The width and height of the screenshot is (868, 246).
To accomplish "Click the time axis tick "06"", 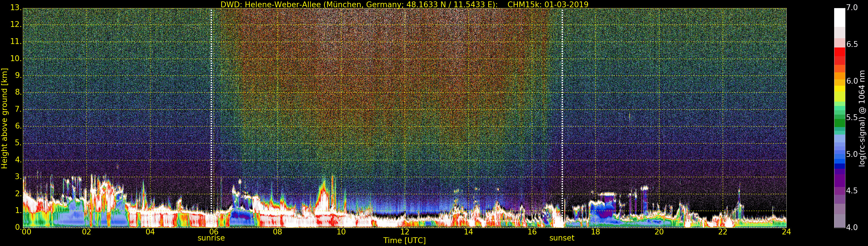I will [x=214, y=232].
